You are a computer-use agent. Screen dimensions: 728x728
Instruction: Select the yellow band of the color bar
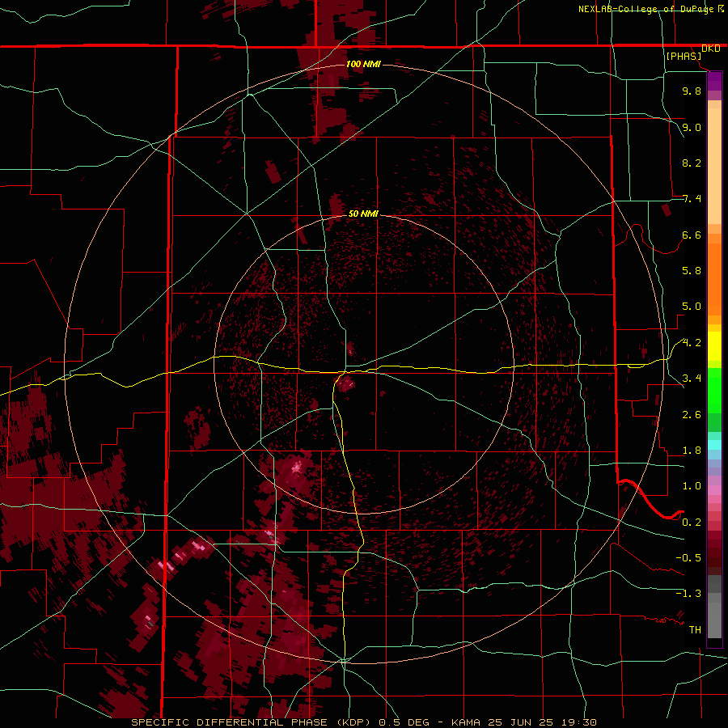pyautogui.click(x=714, y=346)
